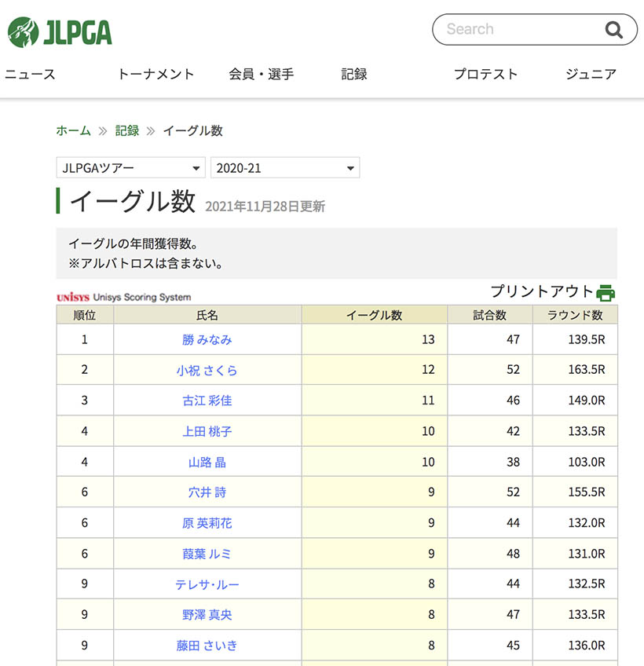This screenshot has width=644, height=666.
Task: Click the イーグル数 column header
Action: 374,315
